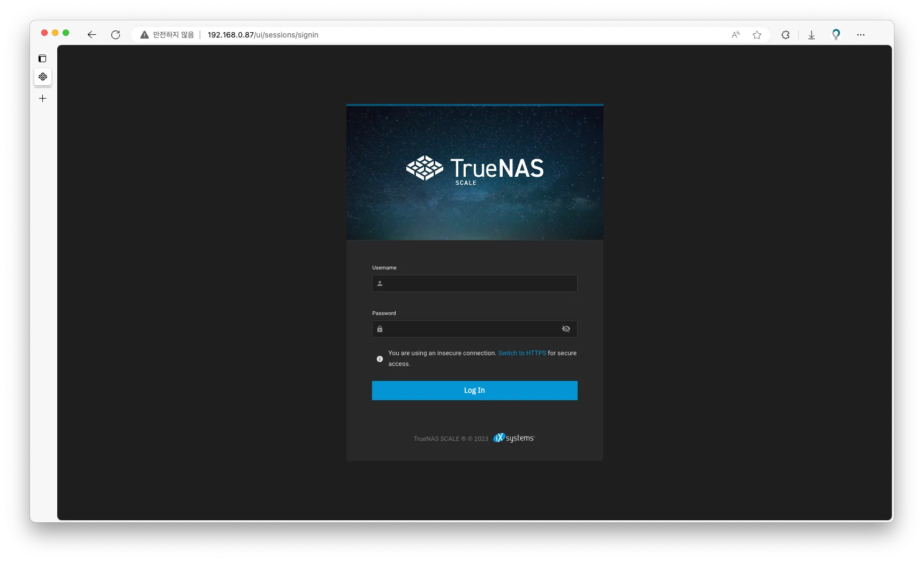Add page to favorites star
Image resolution: width=924 pixels, height=562 pixels.
pyautogui.click(x=757, y=35)
